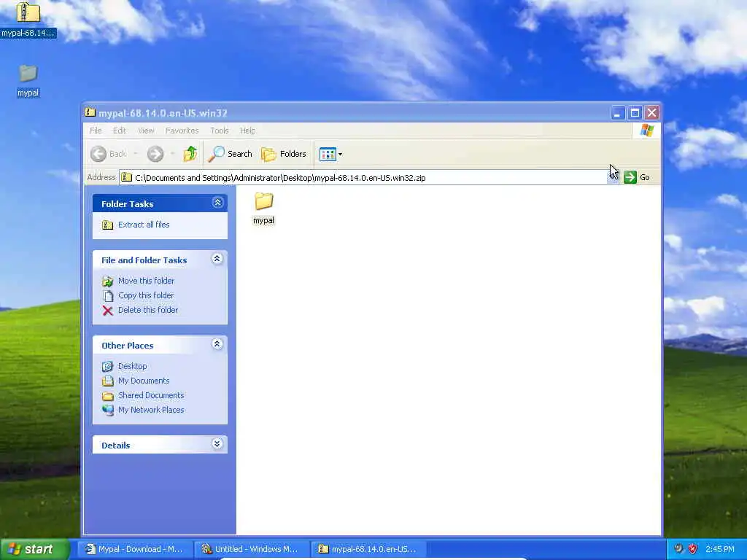Screen dimensions: 747x560
Task: Open the Help menu
Action: pos(247,131)
